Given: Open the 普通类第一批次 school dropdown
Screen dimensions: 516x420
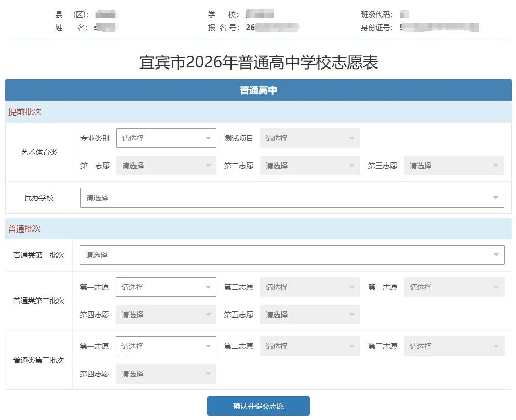Looking at the screenshot, I should click(x=291, y=254).
